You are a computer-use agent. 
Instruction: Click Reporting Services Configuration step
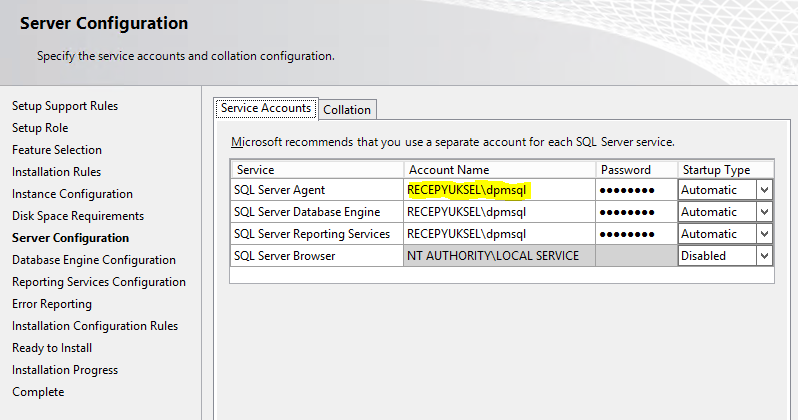click(99, 282)
